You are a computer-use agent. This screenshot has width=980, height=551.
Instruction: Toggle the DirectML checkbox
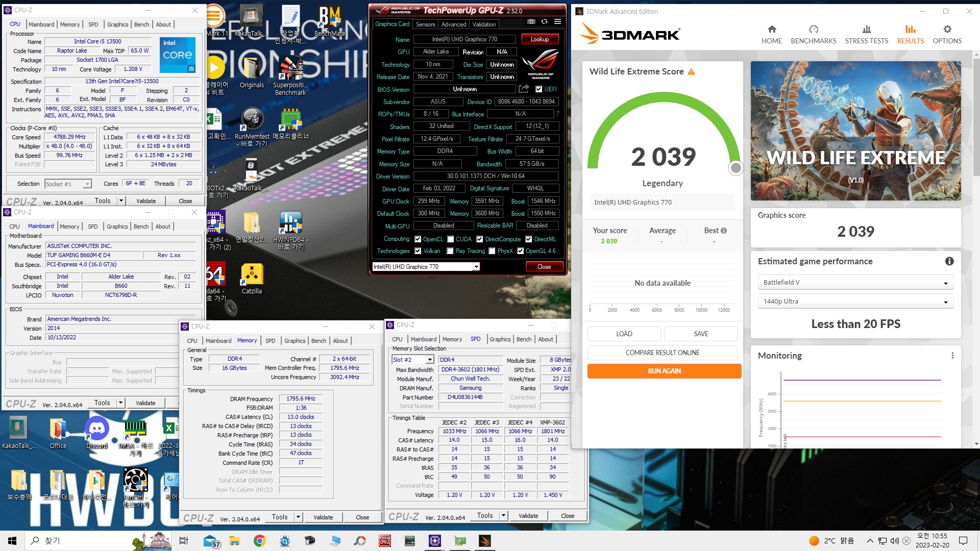[x=529, y=239]
